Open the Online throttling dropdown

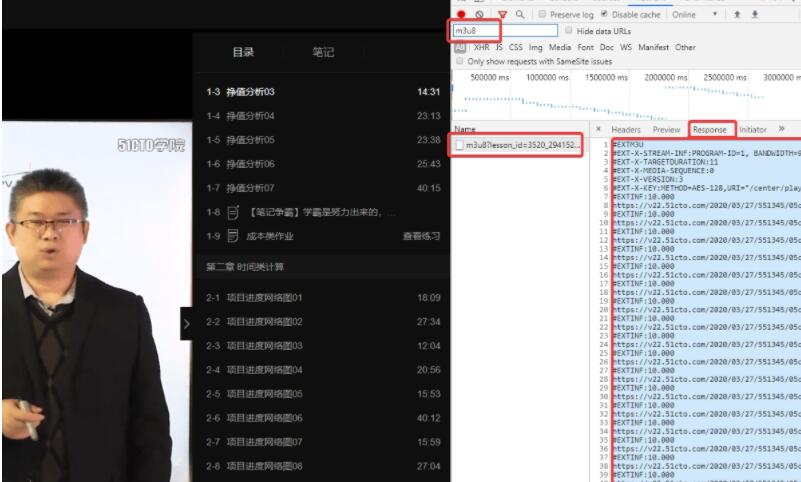point(695,15)
